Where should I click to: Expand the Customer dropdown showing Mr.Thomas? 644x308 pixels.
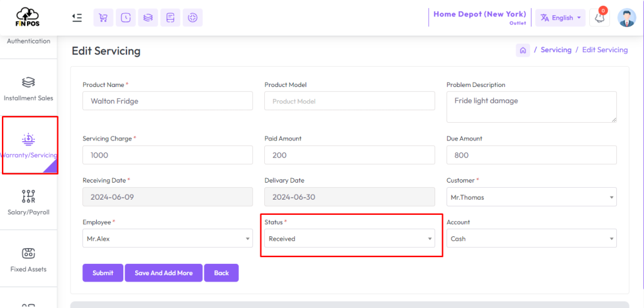[531, 197]
